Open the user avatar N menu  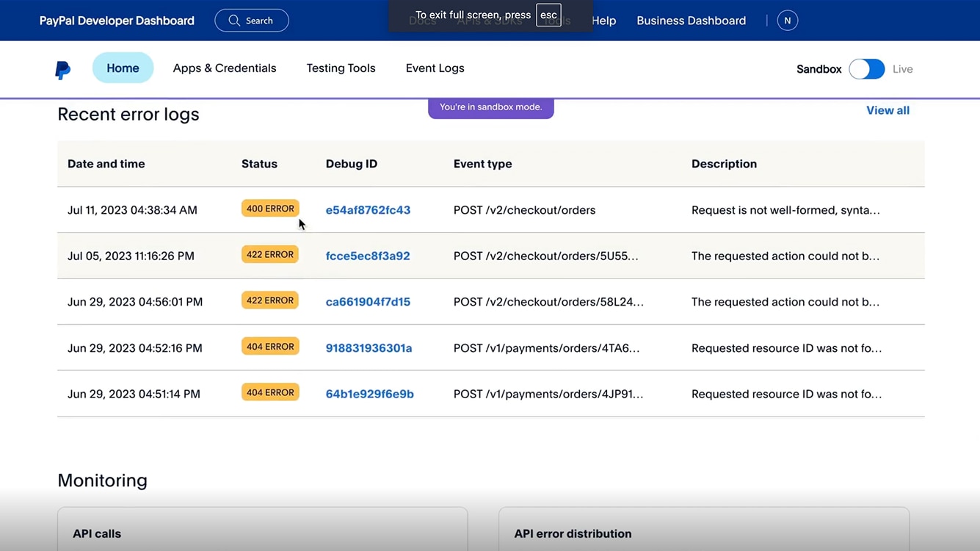(788, 21)
